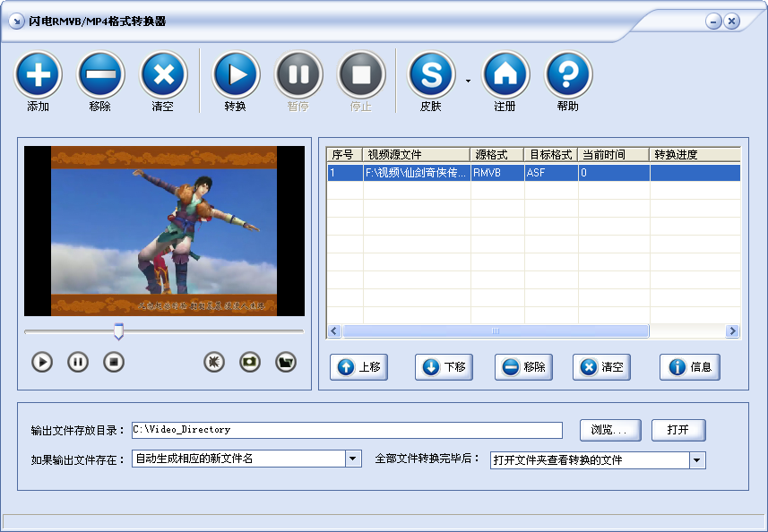Click 移除 button below the file list
This screenshot has width=768, height=532.
pyautogui.click(x=523, y=367)
